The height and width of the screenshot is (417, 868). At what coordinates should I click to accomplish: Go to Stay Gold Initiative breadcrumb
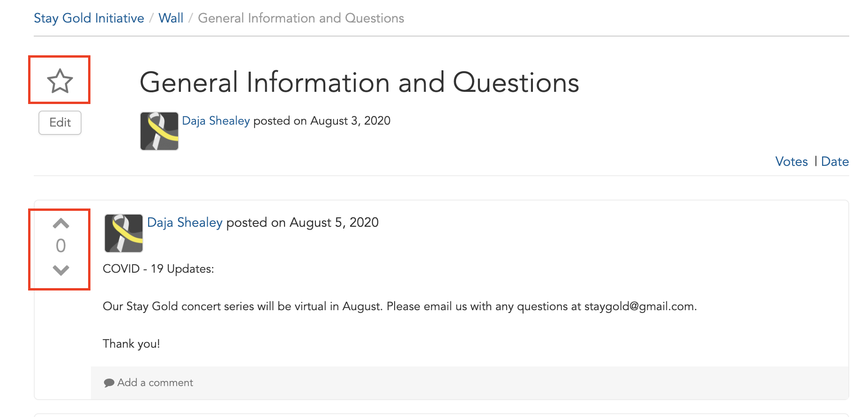click(x=89, y=18)
